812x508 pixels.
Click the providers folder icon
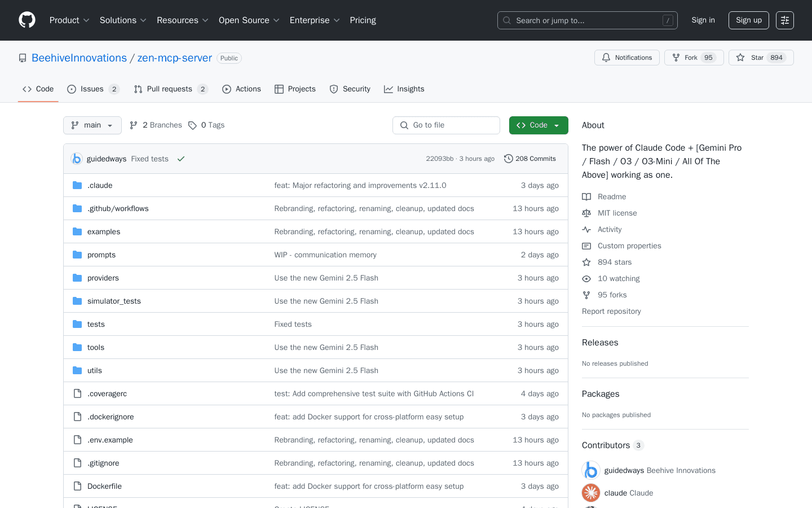click(x=77, y=278)
